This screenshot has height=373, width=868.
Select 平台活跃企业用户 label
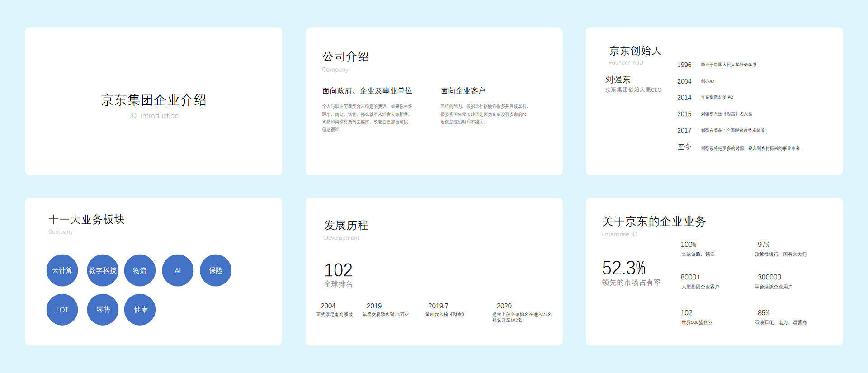pos(773,287)
